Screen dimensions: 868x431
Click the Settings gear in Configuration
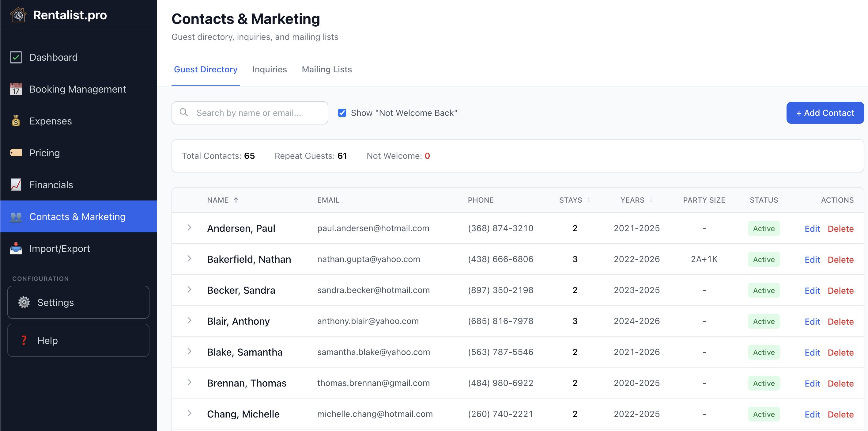coord(23,302)
